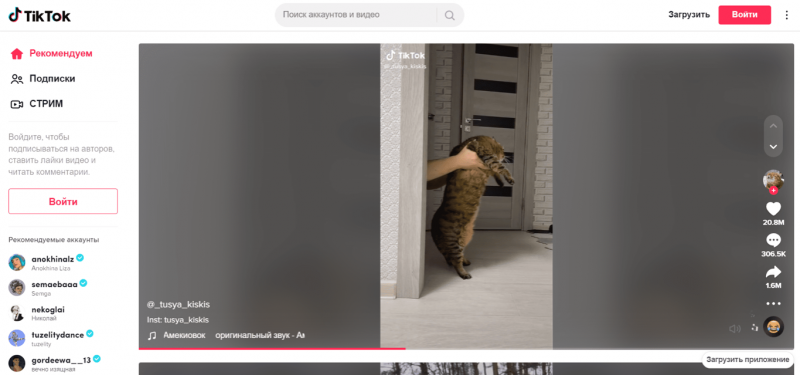Open the video's three-dots more menu

(773, 304)
